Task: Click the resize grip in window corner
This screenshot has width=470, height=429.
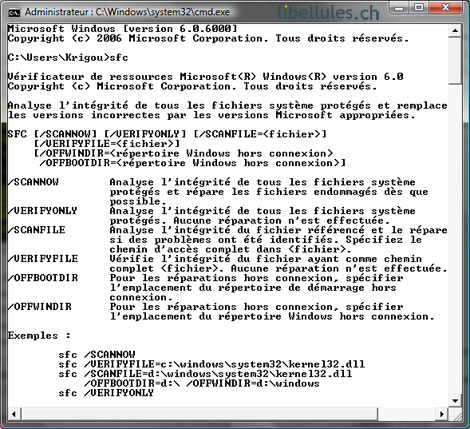Action: point(455,414)
